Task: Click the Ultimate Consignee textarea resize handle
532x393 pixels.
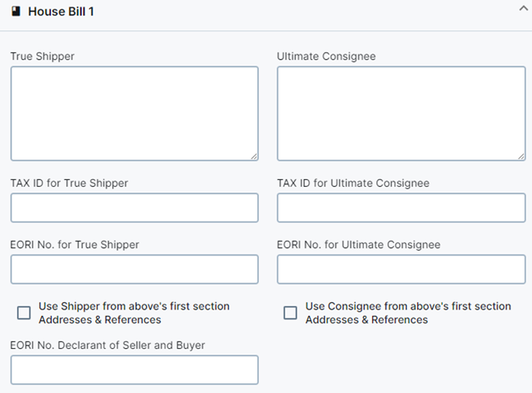Action: click(x=521, y=156)
